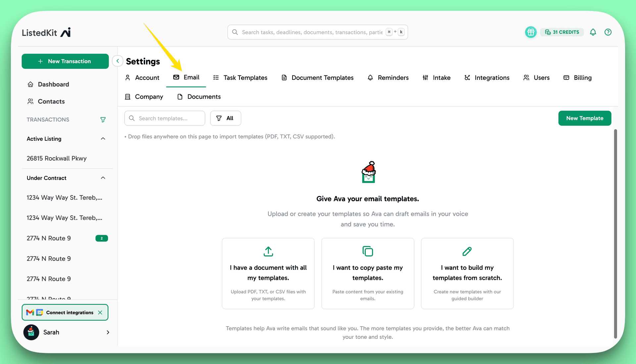Open the gift/rewards icon in the top bar
The image size is (636, 364).
point(530,32)
